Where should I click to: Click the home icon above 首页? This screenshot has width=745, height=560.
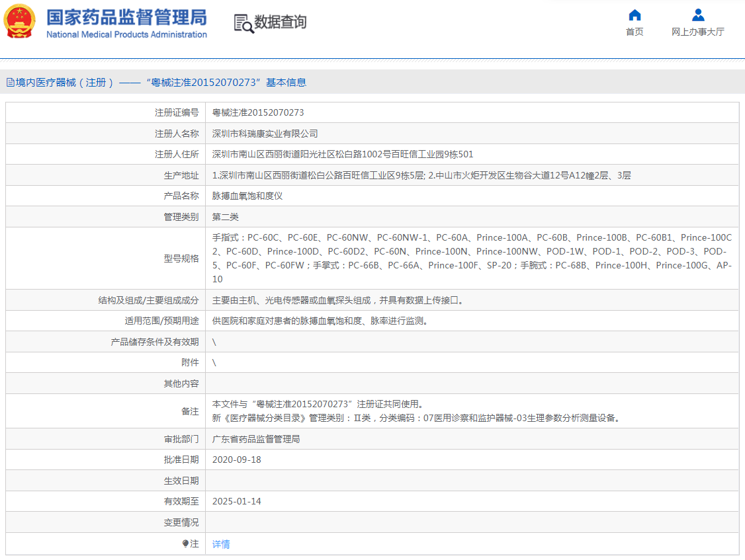[x=634, y=15]
